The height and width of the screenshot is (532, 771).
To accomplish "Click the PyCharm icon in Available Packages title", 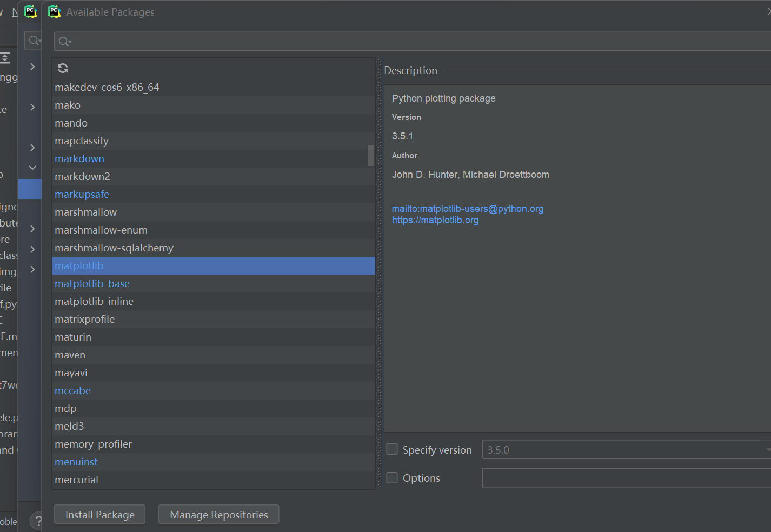I will [x=54, y=11].
